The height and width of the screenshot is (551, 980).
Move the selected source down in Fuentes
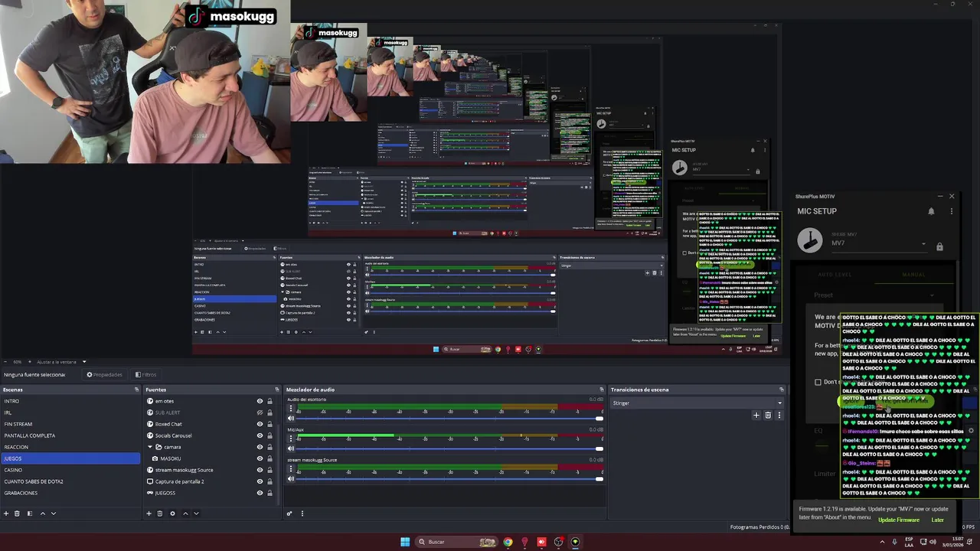pyautogui.click(x=196, y=514)
